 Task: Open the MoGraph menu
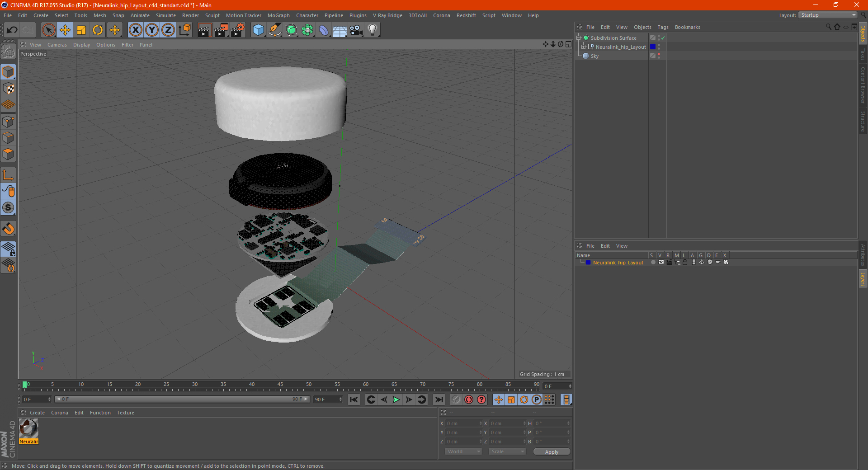(x=278, y=15)
